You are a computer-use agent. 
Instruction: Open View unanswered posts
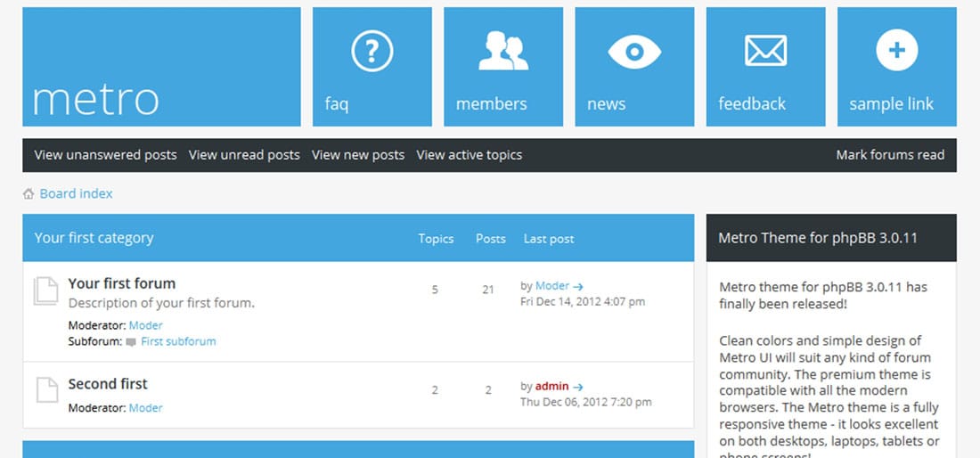click(105, 155)
